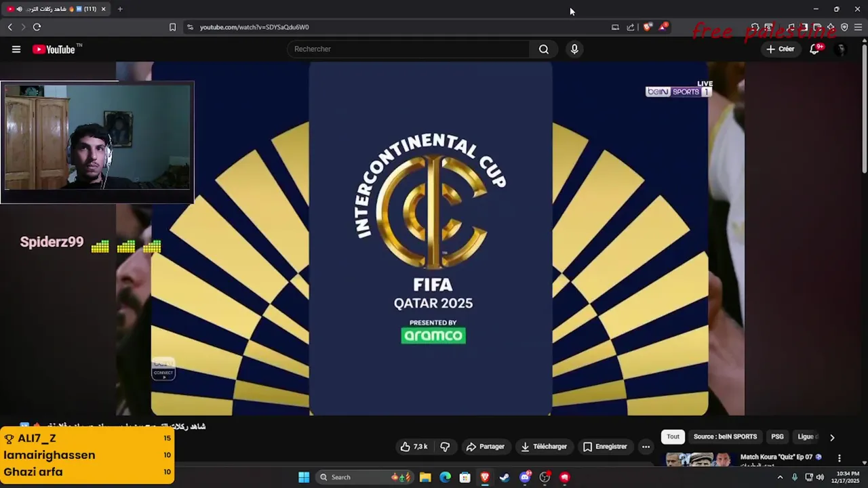This screenshot has height=488, width=868.
Task: Click the install/cast screen icon in address bar
Action: coord(615,27)
